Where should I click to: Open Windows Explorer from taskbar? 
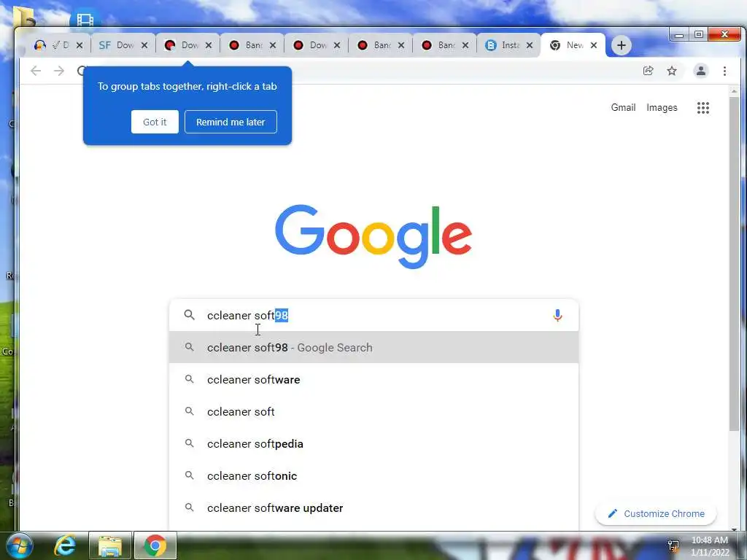click(x=110, y=545)
